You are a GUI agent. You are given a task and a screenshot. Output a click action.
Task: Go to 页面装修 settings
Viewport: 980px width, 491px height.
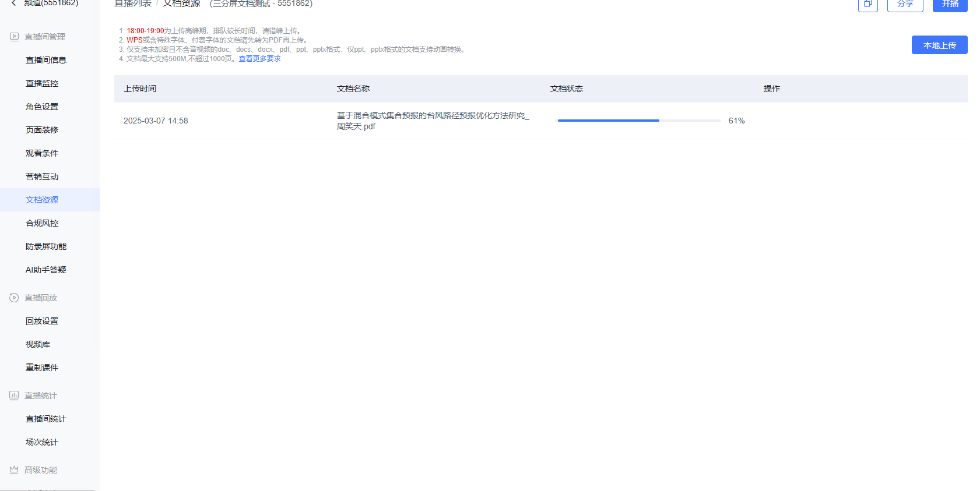[x=42, y=130]
